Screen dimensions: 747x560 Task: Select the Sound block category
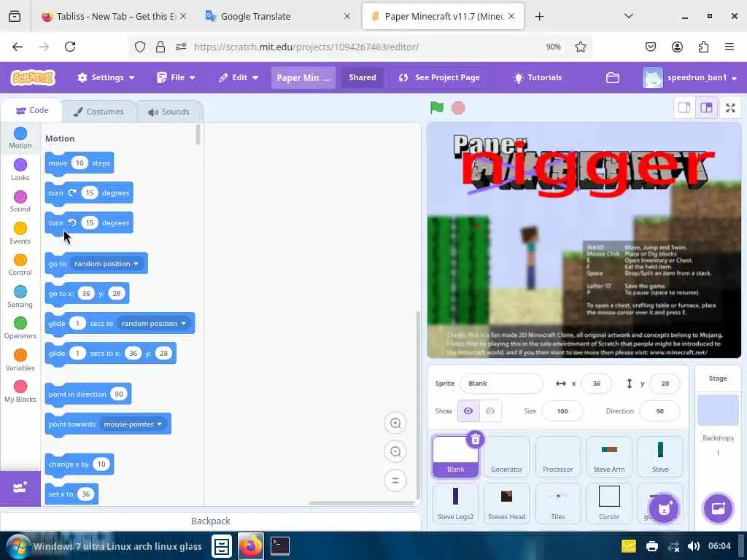[20, 201]
